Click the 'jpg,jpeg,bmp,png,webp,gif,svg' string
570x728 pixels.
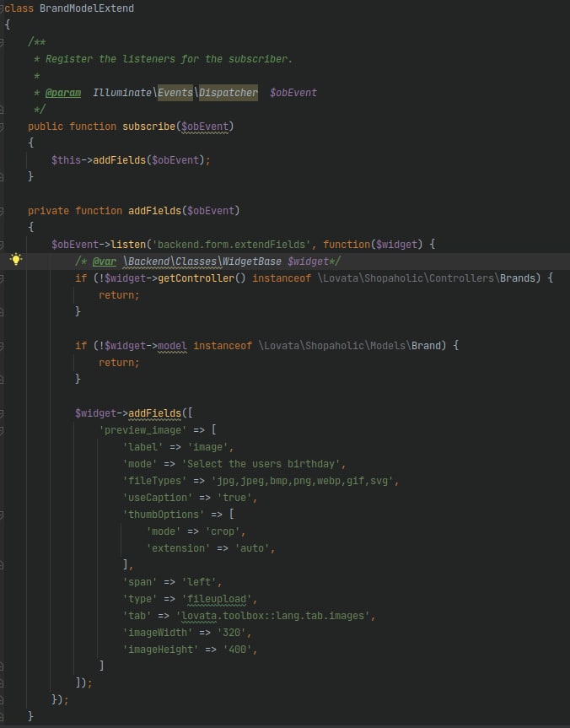coord(302,481)
